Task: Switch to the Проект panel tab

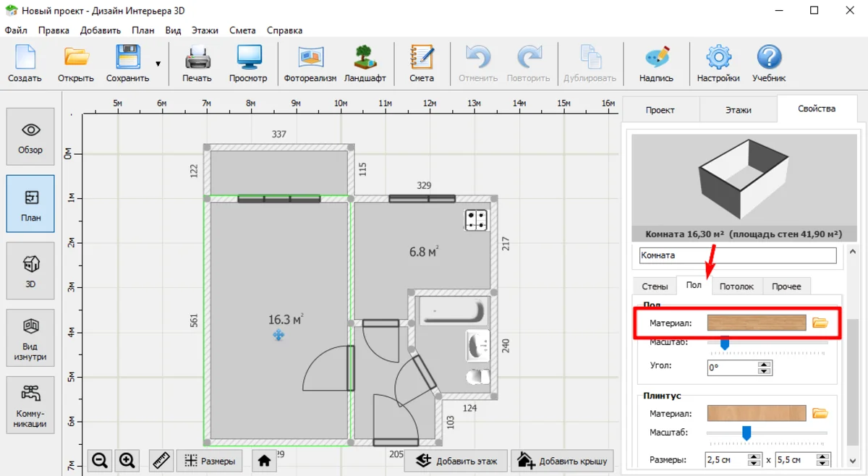Action: pyautogui.click(x=660, y=110)
